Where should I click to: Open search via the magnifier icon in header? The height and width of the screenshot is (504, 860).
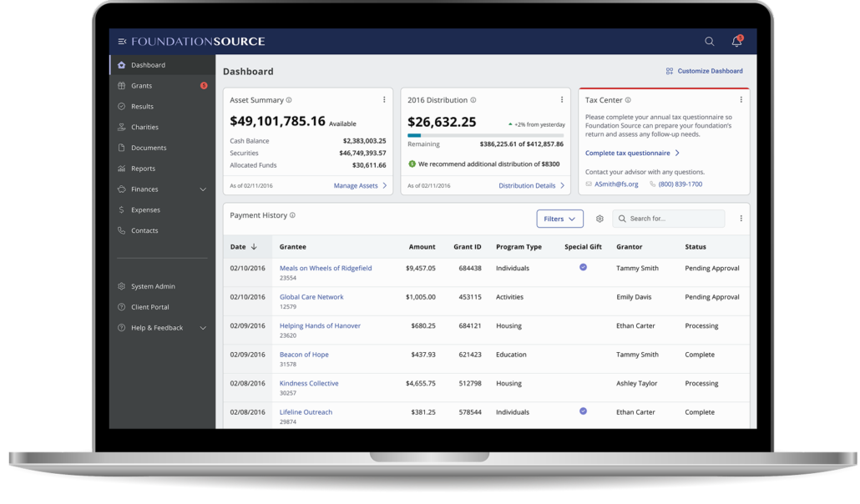(x=709, y=42)
